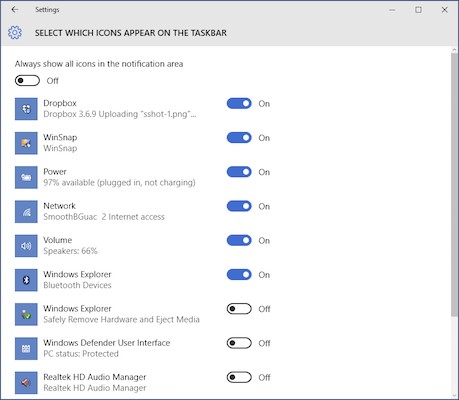Click the Windows Defender icon
This screenshot has height=400, width=459.
(26, 349)
